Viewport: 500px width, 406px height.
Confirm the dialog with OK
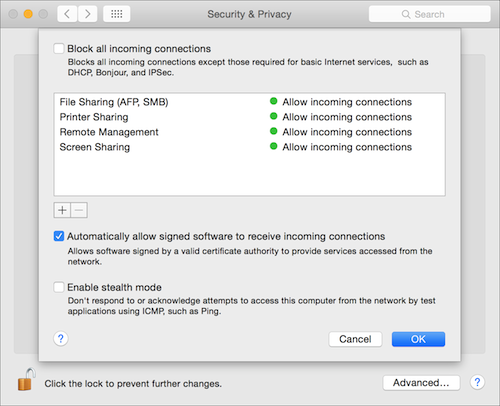[418, 339]
